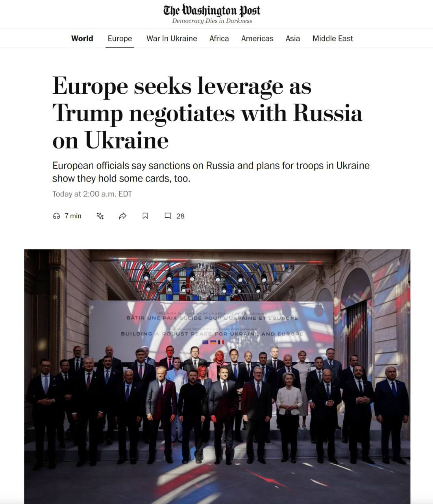Open the World section
Image resolution: width=433 pixels, height=504 pixels.
[x=82, y=39]
